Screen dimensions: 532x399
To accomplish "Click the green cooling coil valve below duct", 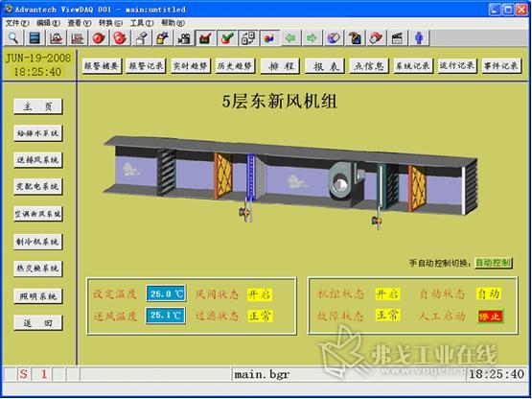I will tap(377, 222).
